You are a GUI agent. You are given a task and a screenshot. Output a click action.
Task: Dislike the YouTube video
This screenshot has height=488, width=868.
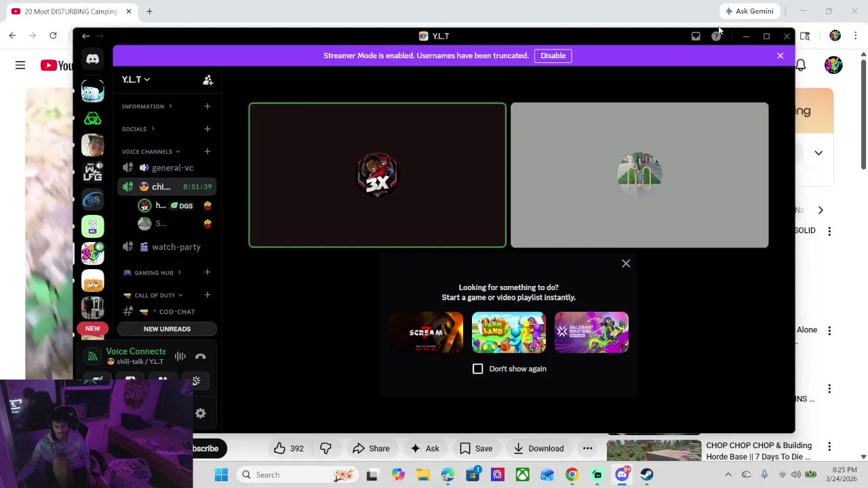(x=325, y=448)
